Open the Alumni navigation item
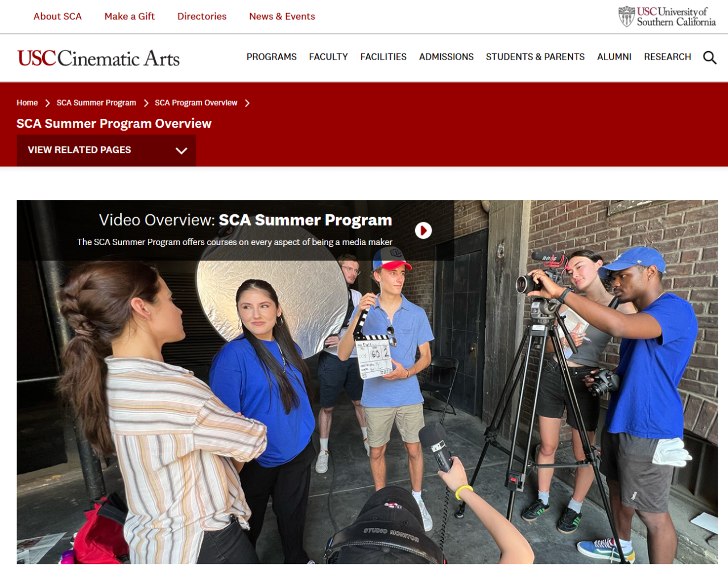Viewport: 728px width, 573px height. tap(614, 57)
